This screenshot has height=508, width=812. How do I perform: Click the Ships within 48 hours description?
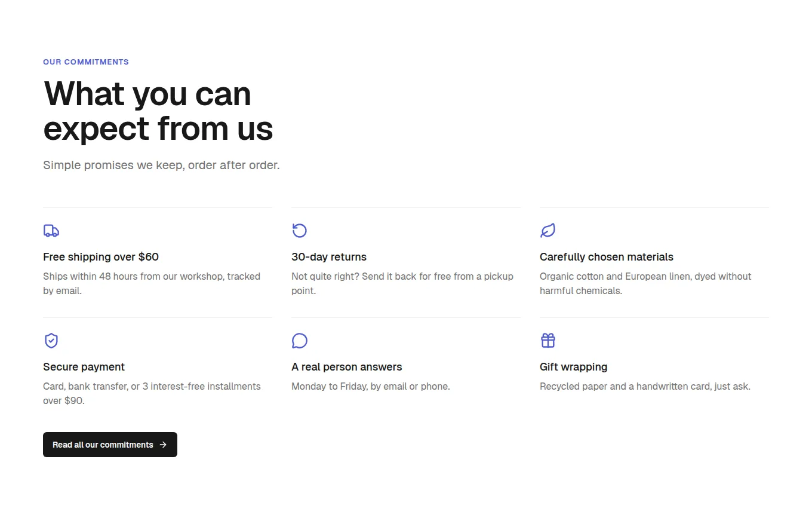point(152,284)
